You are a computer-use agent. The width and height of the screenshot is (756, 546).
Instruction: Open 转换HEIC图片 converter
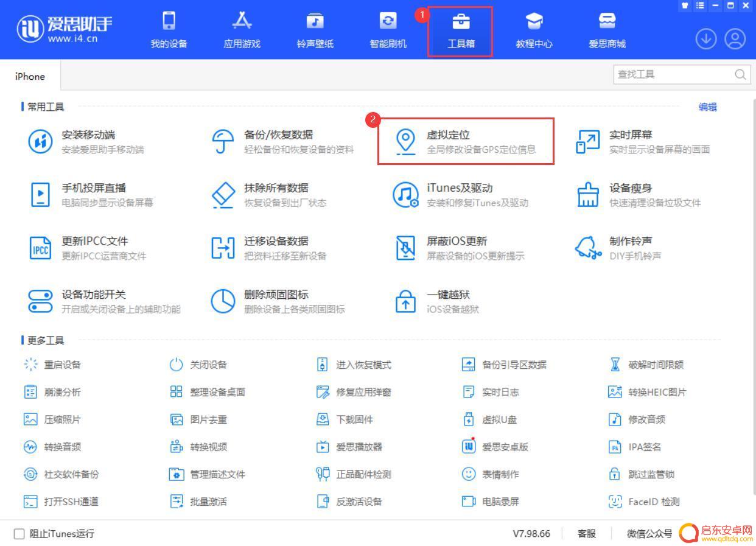[x=648, y=392]
